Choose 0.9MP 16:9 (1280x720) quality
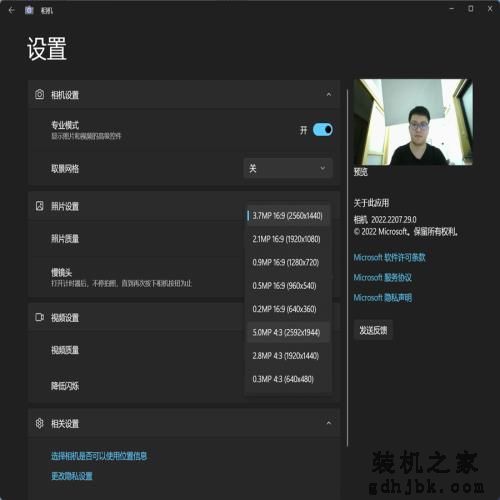Screen dimensions: 500x500 pos(288,262)
